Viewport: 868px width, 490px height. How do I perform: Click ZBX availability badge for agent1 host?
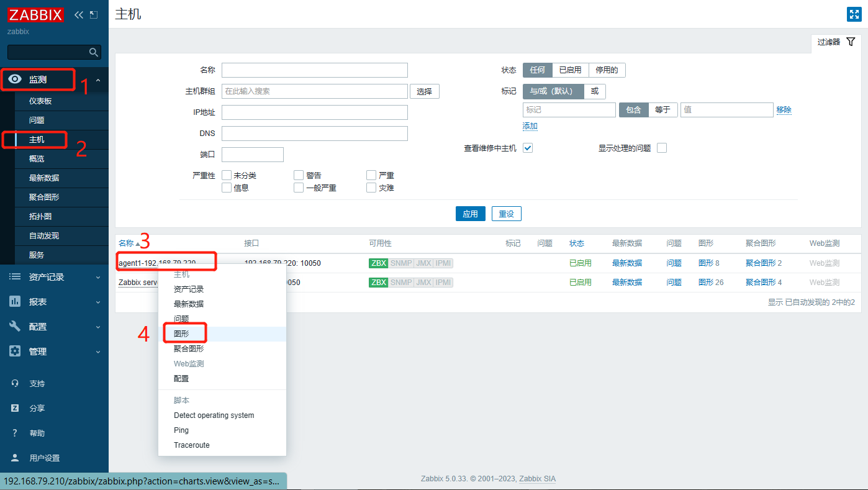pos(378,263)
